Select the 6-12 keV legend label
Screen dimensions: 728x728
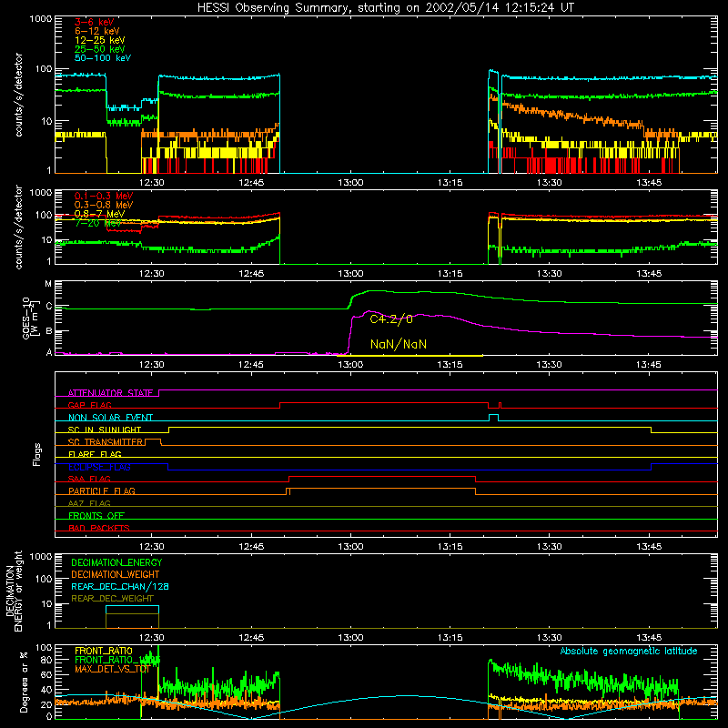[97, 31]
